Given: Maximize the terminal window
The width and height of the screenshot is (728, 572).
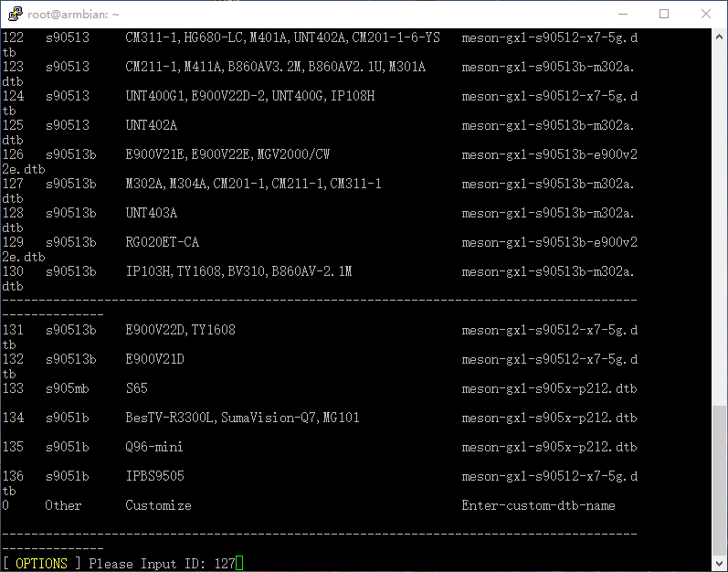Looking at the screenshot, I should click(x=664, y=14).
